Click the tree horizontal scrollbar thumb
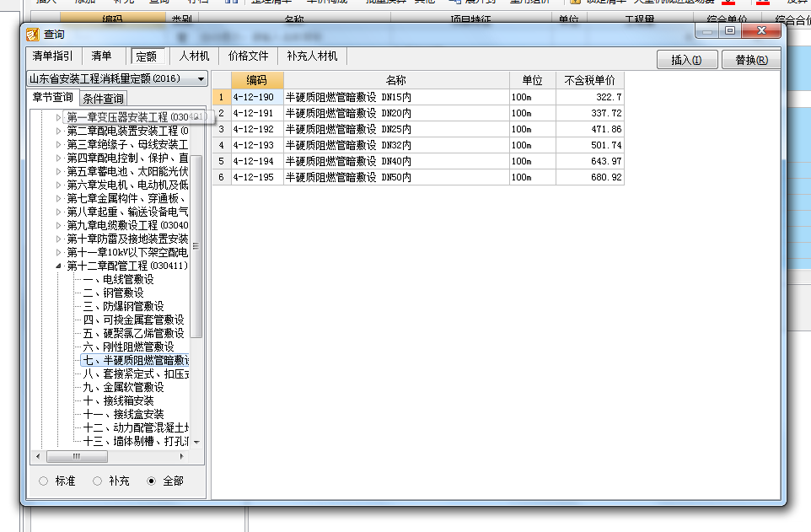811x532 pixels. [77, 456]
